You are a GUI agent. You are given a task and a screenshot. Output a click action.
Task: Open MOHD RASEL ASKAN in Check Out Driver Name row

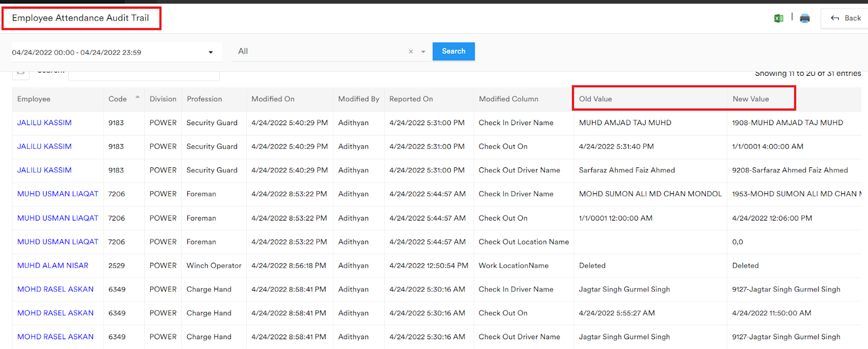point(55,337)
